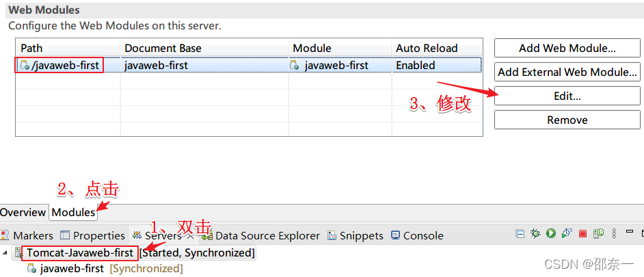Click the javaweb-first child module icon
Screen dimensions: 644x277
pyautogui.click(x=31, y=269)
